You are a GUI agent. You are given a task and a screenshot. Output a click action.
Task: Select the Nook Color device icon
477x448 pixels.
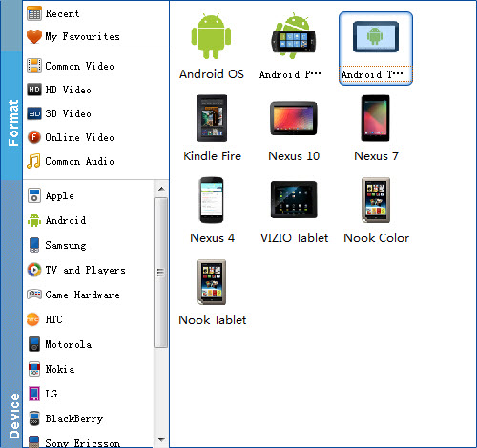pyautogui.click(x=376, y=200)
